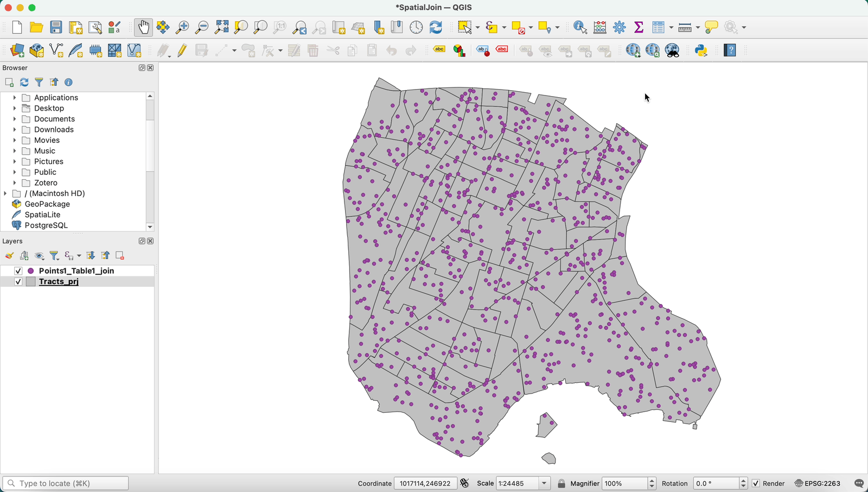Close the Browser panel

coord(151,68)
